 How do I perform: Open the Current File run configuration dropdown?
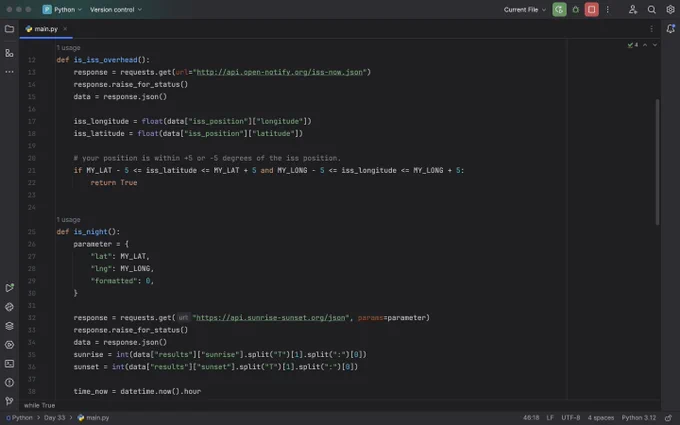click(x=525, y=10)
